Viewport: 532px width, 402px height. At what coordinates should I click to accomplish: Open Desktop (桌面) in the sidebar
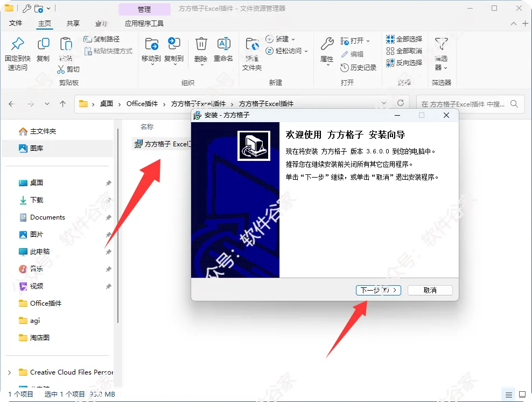[31, 182]
